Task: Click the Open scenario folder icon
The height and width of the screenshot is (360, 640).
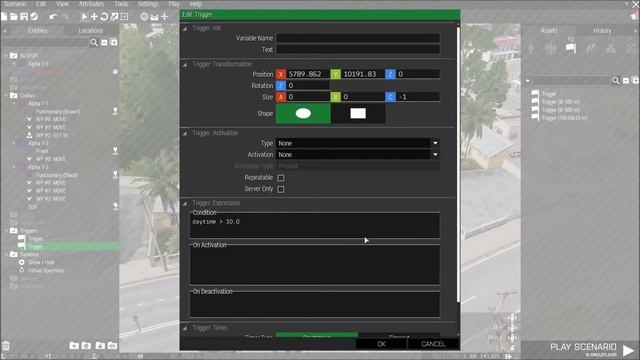Action: (x=14, y=16)
